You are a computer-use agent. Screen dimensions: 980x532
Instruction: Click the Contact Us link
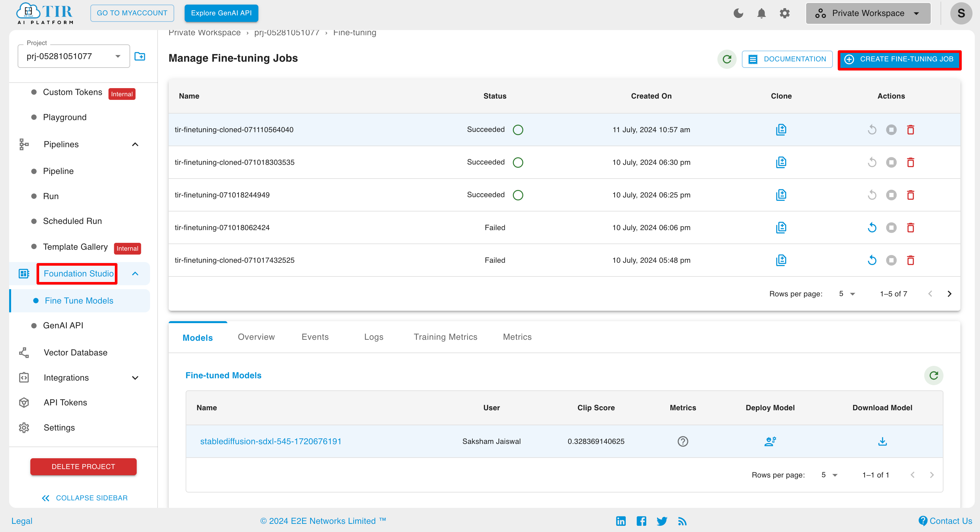(945, 521)
